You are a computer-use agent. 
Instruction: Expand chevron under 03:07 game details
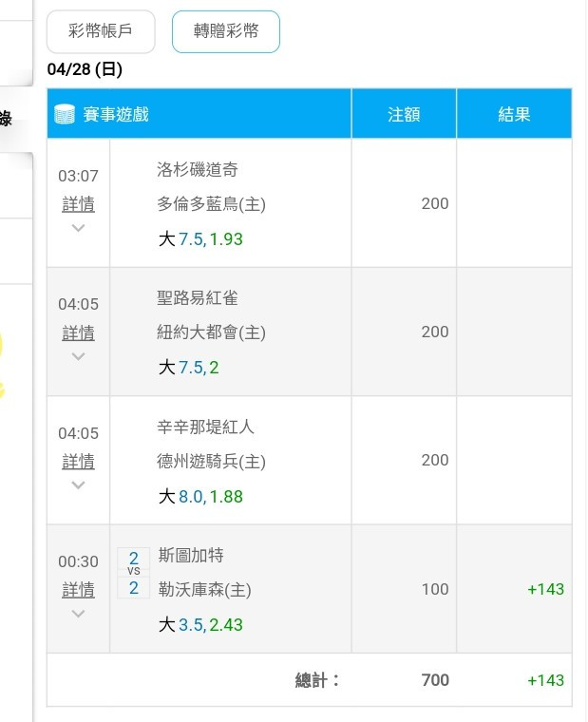[x=78, y=227]
